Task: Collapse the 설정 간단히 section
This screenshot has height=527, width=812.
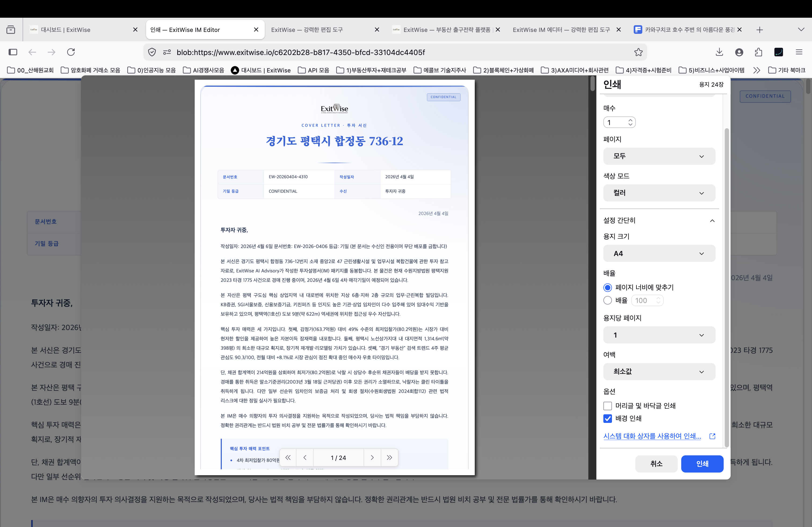Action: [712, 221]
